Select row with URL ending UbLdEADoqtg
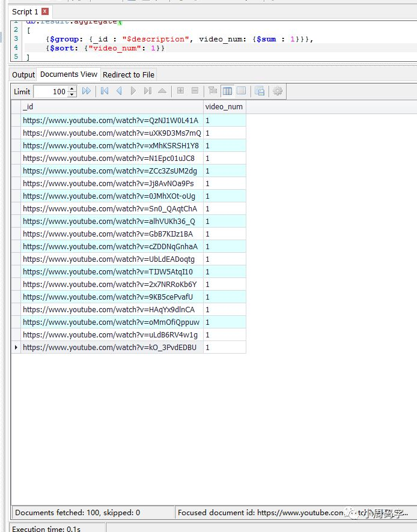Viewport: 417px width, 532px height. (x=112, y=259)
